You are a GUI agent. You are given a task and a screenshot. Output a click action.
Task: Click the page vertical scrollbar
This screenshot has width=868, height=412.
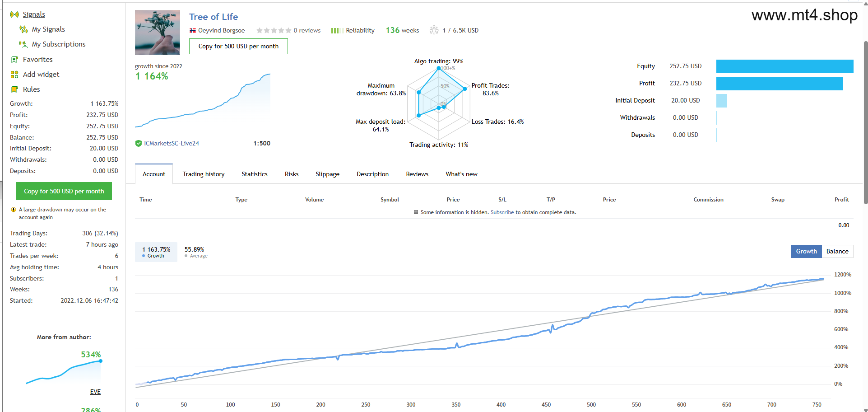click(865, 122)
